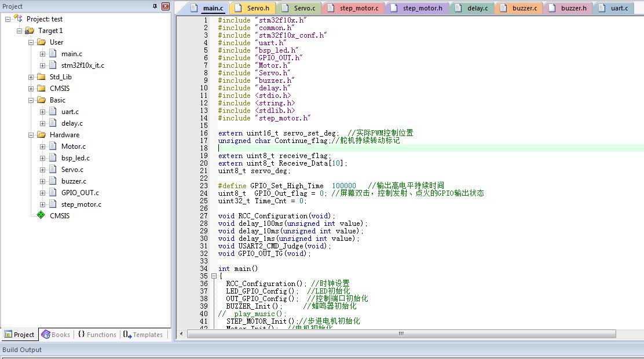The image size is (644, 359).
Task: Switch to the main.c editor tab
Action: pos(207,8)
